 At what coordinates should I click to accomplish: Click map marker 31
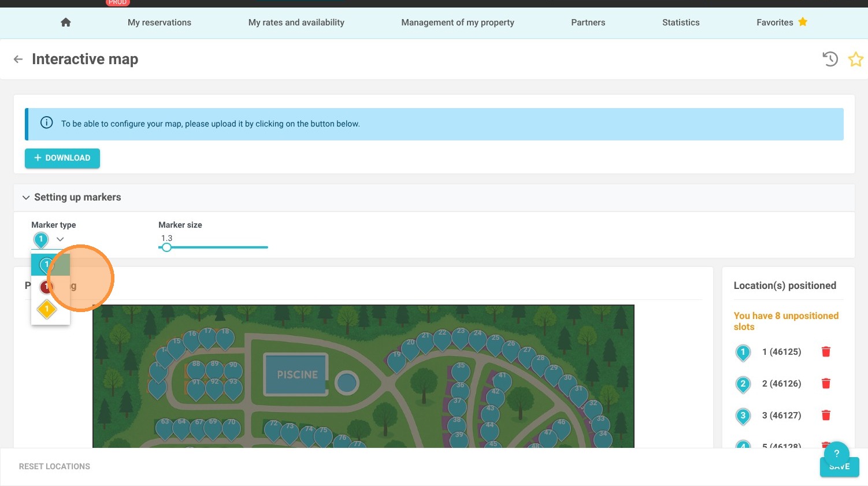pos(578,395)
